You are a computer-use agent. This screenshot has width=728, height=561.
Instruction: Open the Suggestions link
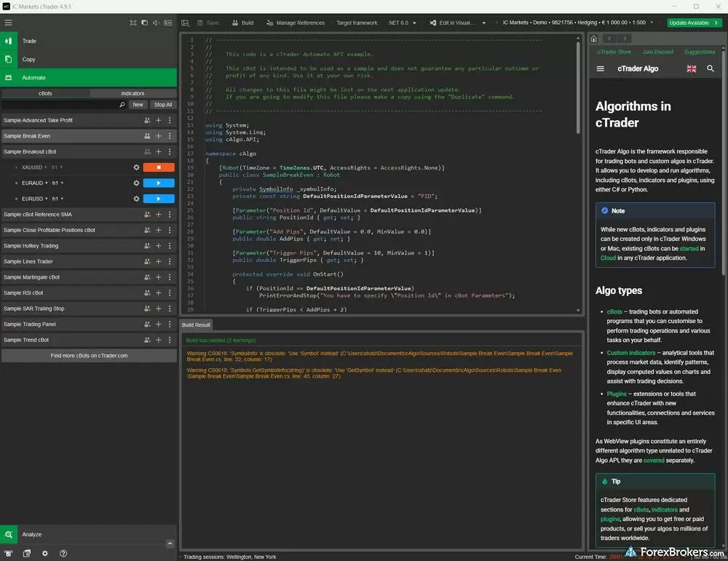[699, 52]
